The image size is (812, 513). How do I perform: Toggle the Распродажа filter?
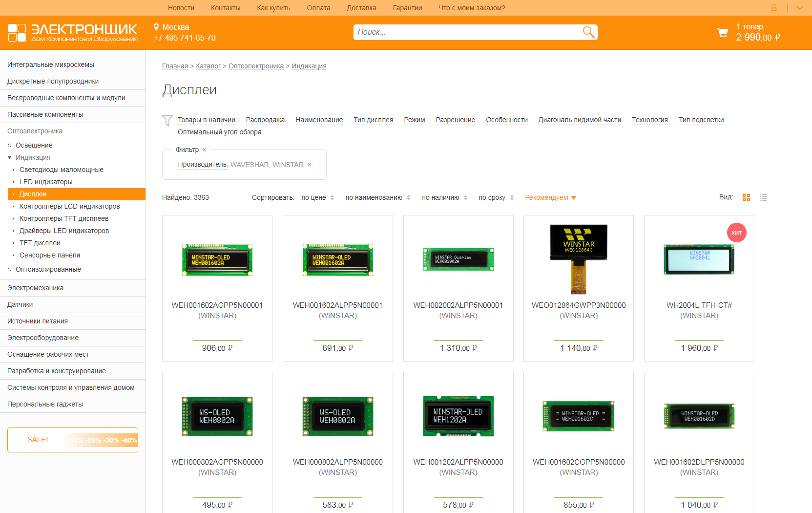tap(265, 120)
